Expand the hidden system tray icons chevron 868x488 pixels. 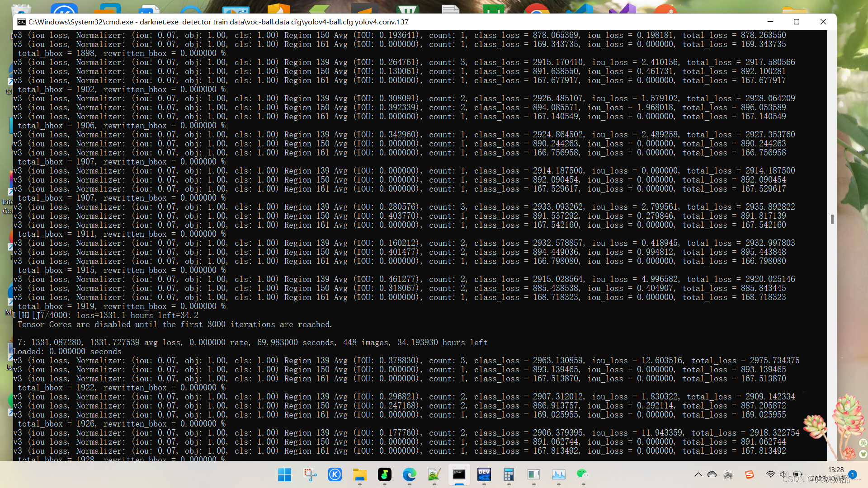(698, 474)
